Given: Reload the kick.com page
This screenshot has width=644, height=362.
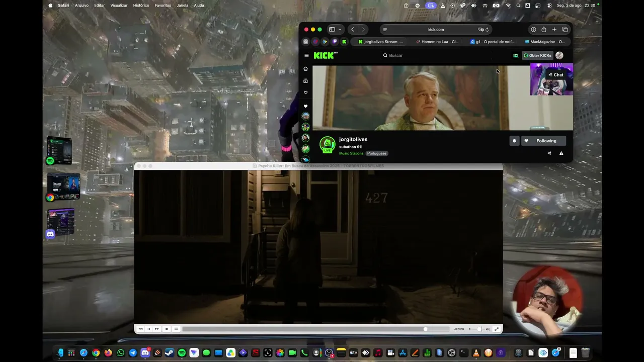Looking at the screenshot, I should pos(487,30).
